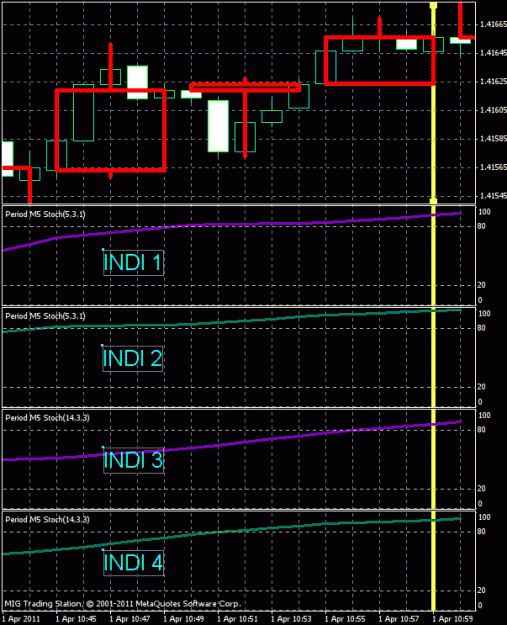
Task: Select the INDI 3 text label
Action: (133, 460)
